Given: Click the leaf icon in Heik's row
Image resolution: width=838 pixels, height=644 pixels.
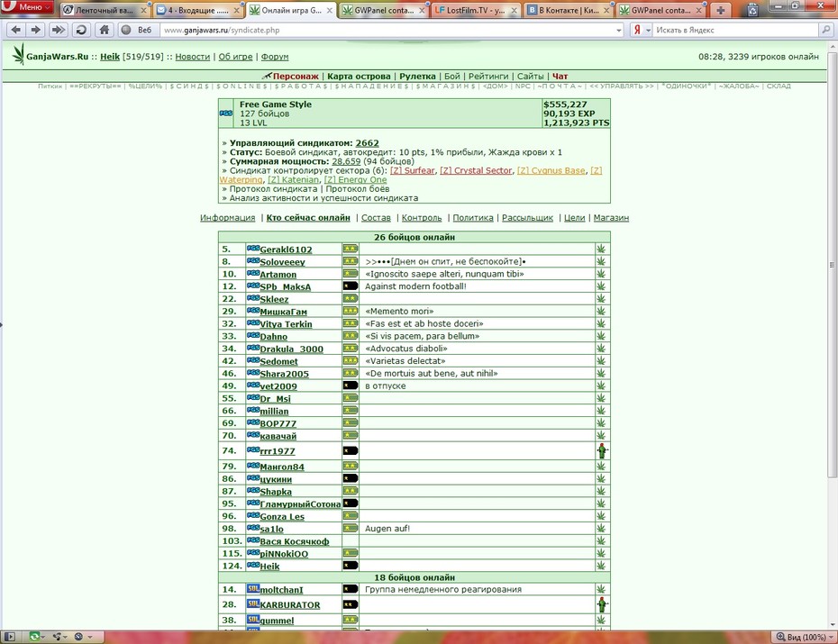Looking at the screenshot, I should (601, 566).
